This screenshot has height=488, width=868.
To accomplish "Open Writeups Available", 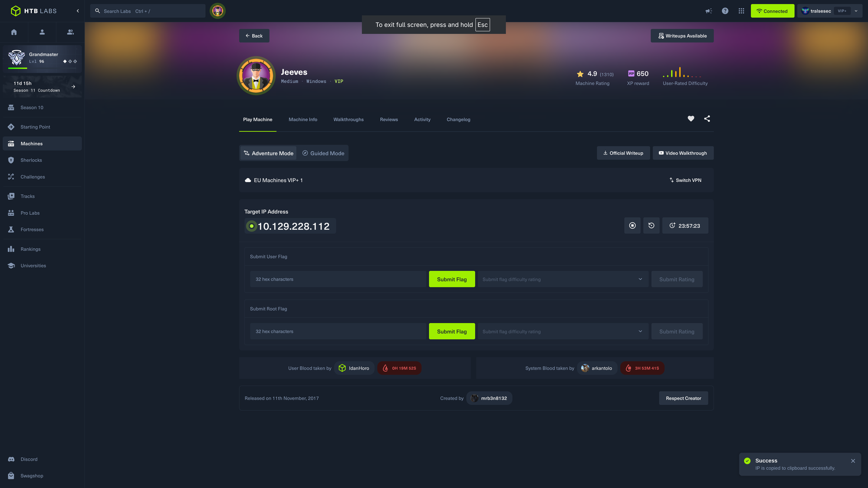I will 682,36.
